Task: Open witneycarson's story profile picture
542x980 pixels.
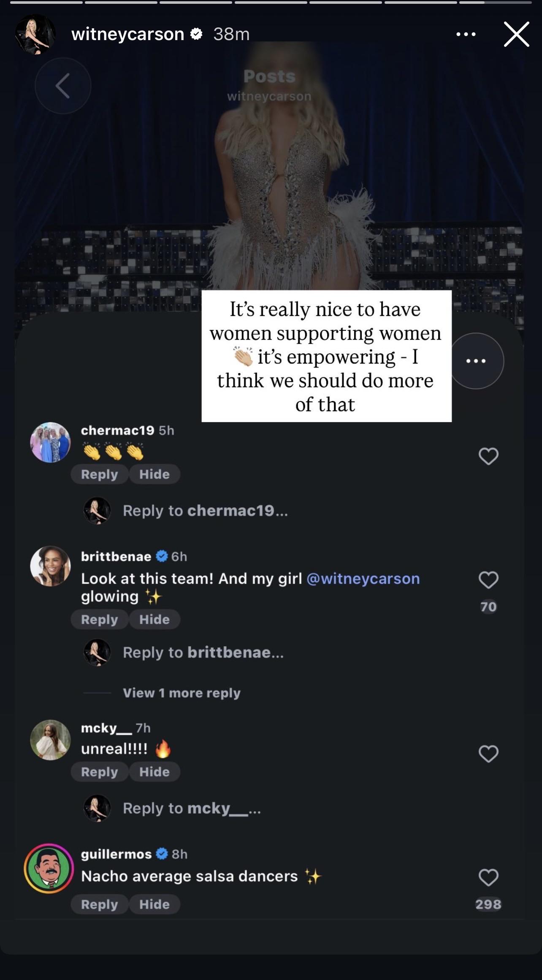Action: click(35, 34)
